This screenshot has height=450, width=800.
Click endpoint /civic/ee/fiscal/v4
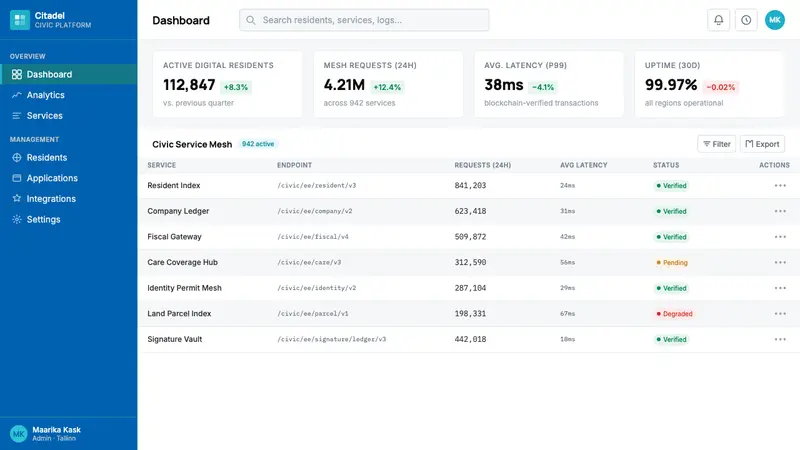tap(313, 237)
